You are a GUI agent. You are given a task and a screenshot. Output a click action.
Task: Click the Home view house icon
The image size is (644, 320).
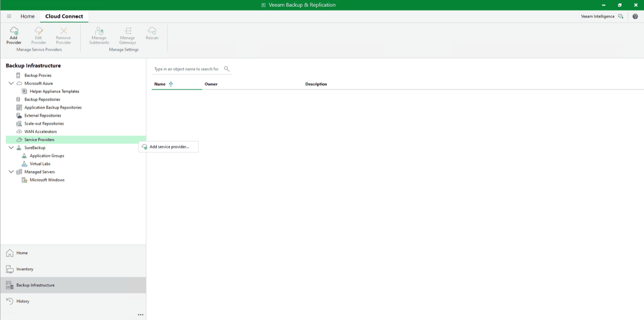(10, 253)
